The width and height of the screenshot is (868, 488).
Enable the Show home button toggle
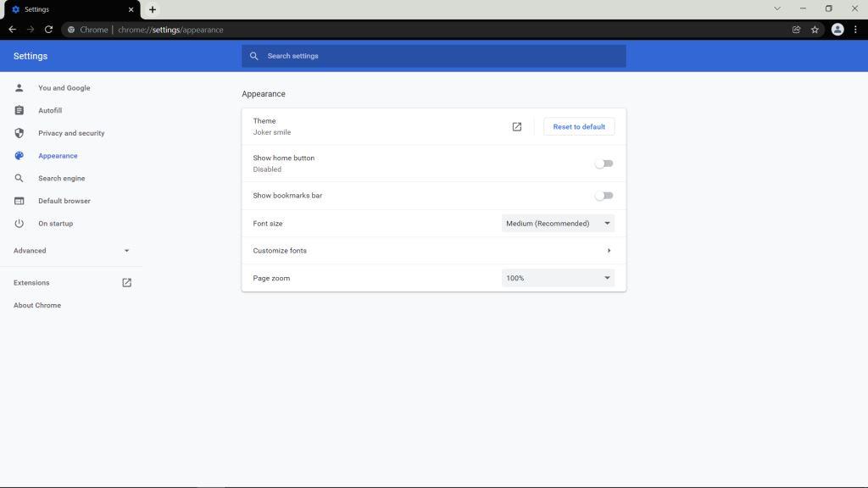point(604,164)
